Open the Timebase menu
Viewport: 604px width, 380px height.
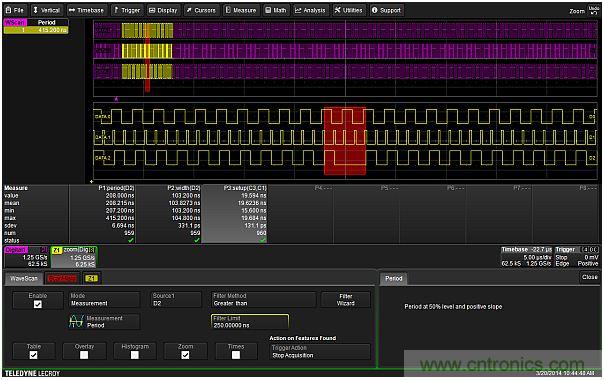87,10
